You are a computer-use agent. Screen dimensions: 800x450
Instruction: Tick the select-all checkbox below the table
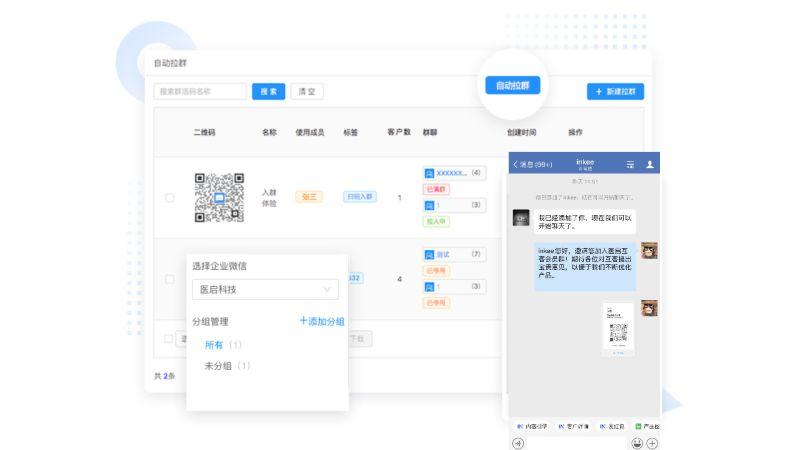[x=168, y=338]
